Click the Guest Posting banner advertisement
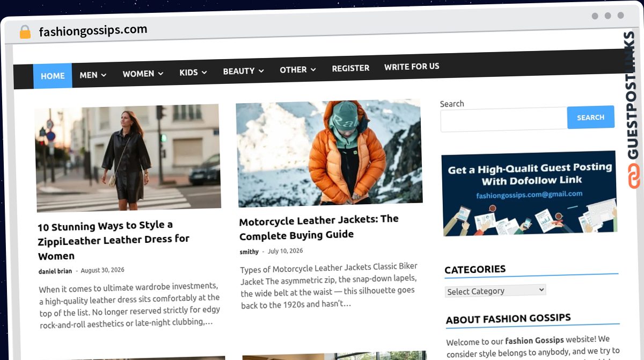 (x=529, y=193)
